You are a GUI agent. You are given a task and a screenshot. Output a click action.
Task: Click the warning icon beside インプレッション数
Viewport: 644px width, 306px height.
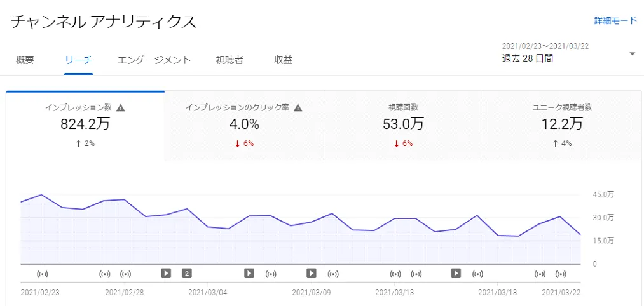tap(121, 108)
